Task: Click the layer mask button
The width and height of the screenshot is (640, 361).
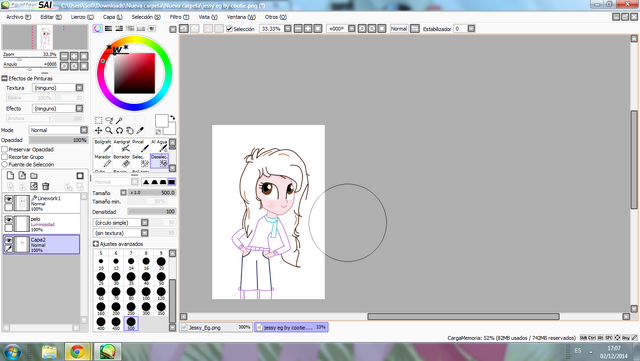Action: click(80, 176)
